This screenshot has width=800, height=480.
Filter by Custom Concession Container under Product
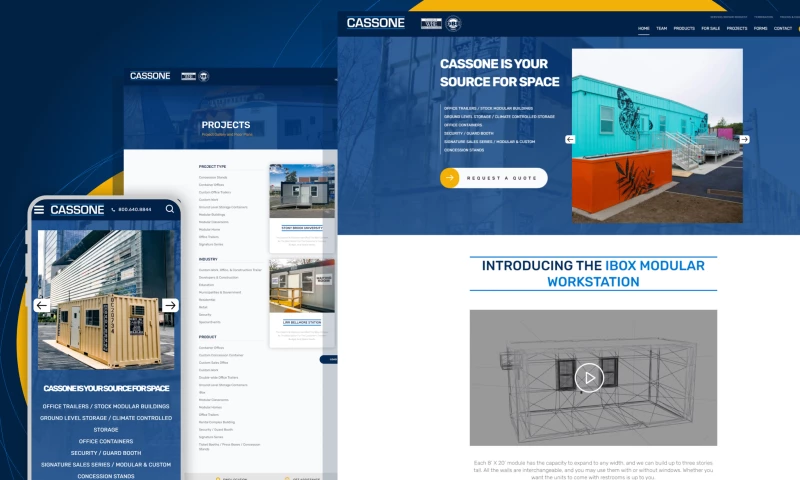(x=221, y=355)
